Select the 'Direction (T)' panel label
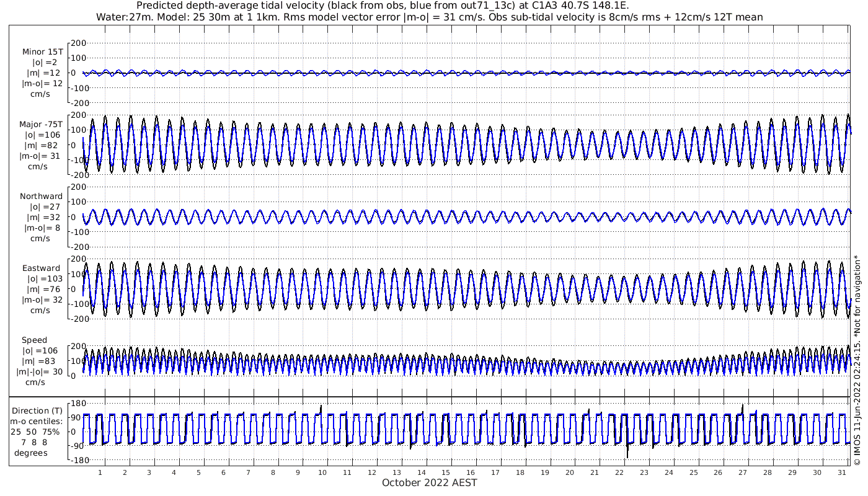 click(x=38, y=410)
